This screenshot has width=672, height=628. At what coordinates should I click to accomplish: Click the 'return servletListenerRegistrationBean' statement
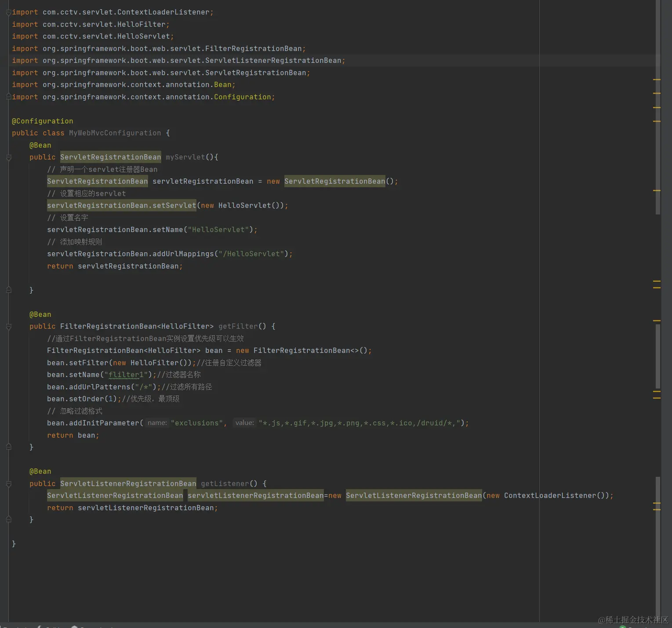pos(132,508)
